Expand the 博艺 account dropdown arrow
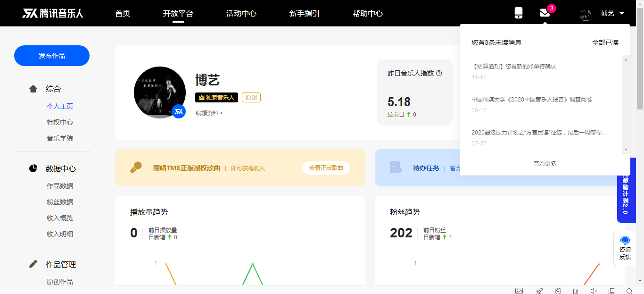Screen dimensions: 644x294 [x=622, y=13]
